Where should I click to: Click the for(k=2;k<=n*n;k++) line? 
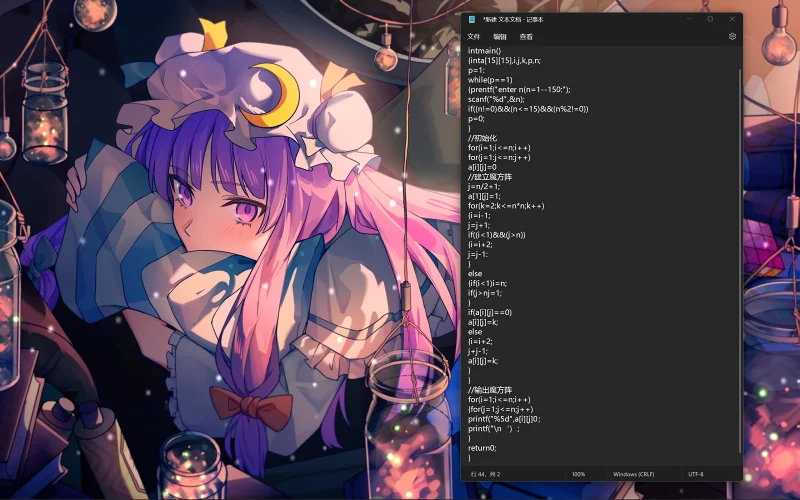point(506,206)
